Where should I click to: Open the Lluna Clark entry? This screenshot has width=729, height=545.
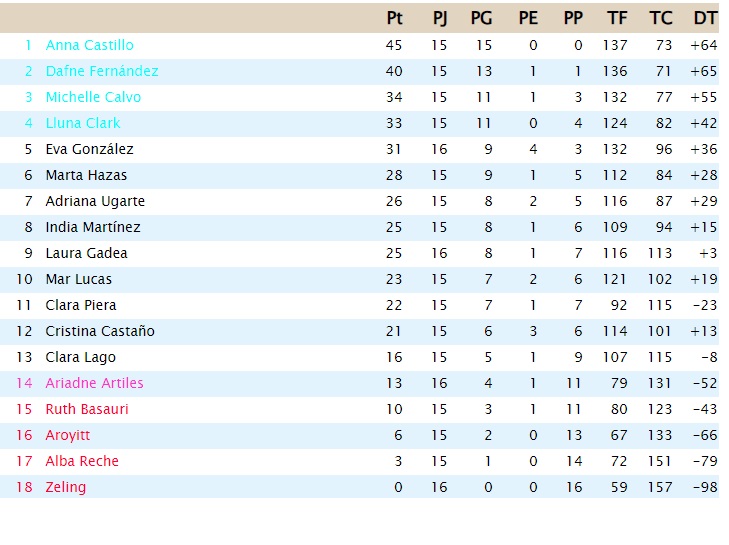(83, 123)
